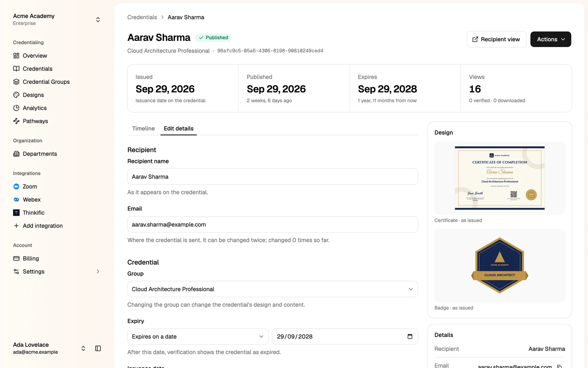The width and height of the screenshot is (588, 368).
Task: Select the Zoom integration icon
Action: point(16,187)
